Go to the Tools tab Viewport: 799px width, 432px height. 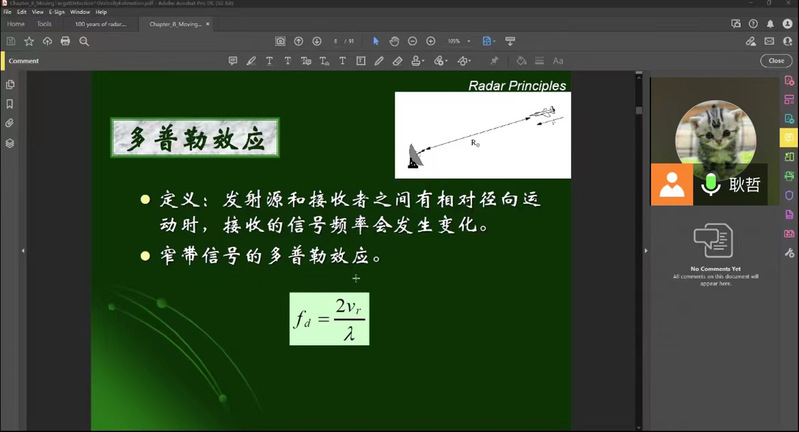coord(44,23)
